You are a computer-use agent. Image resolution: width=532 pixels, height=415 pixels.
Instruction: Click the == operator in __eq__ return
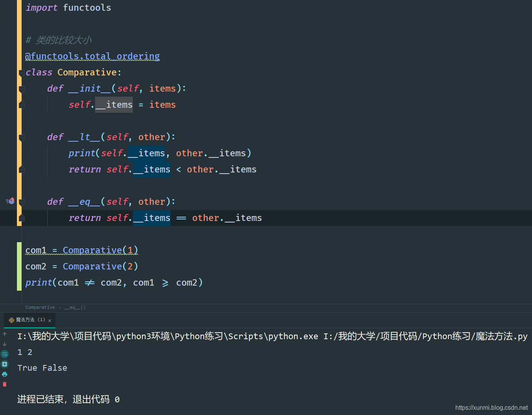(181, 218)
